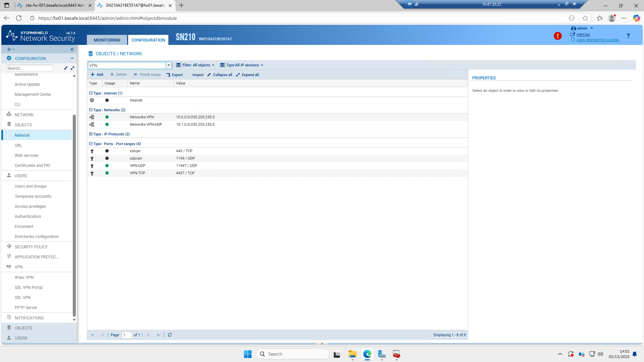The width and height of the screenshot is (644, 362).
Task: Open the notification bell in system tray
Action: (635, 354)
